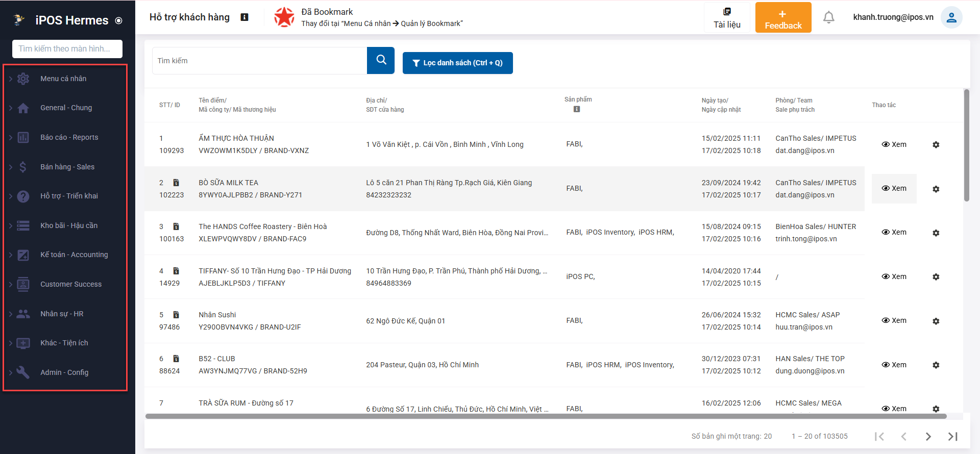
Task: Go to the next page arrow
Action: [x=928, y=437]
